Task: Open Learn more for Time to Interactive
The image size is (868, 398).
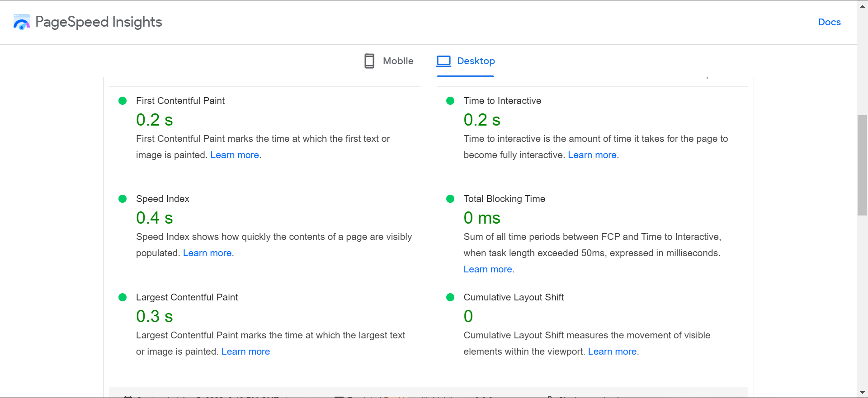Action: pos(592,155)
